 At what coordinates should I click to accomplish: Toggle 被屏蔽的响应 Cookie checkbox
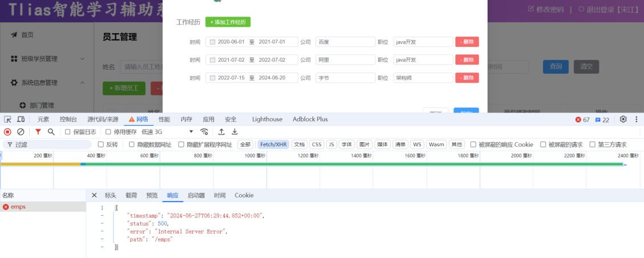[x=473, y=144]
